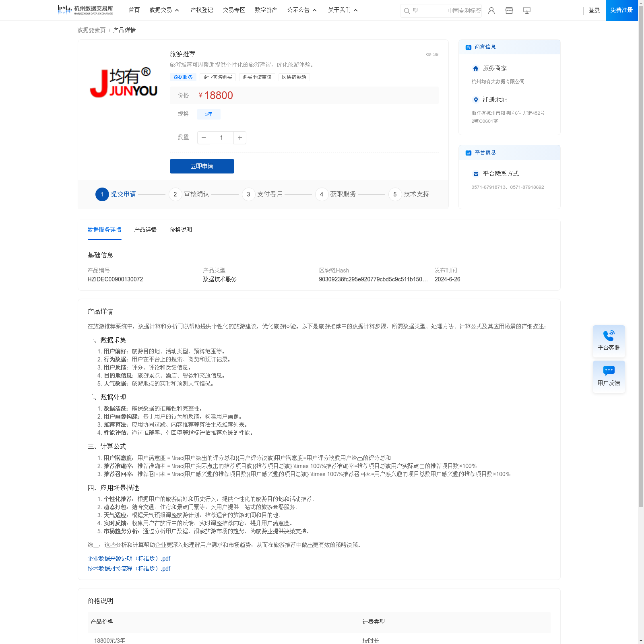This screenshot has width=644, height=644.
Task: Click the house icon beside 服务商家
Action: click(x=476, y=68)
